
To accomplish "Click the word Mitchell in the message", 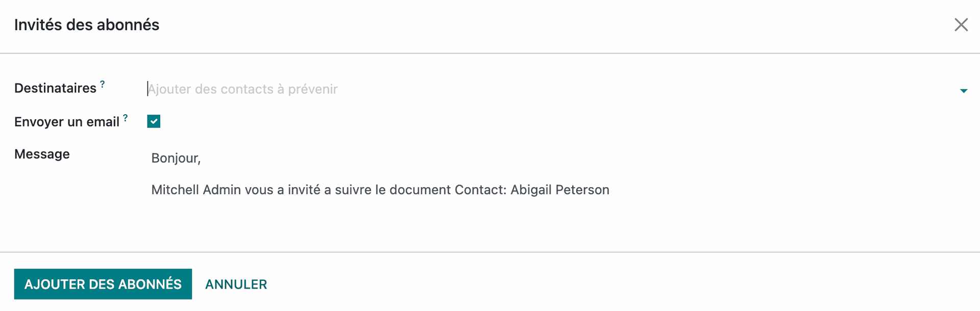I will click(175, 190).
